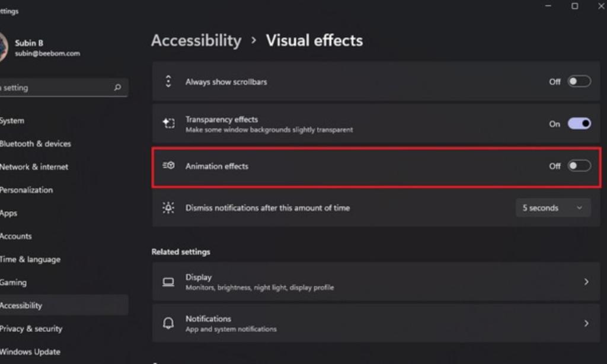Enable Always show scrollbars
This screenshot has width=607, height=364.
(579, 81)
